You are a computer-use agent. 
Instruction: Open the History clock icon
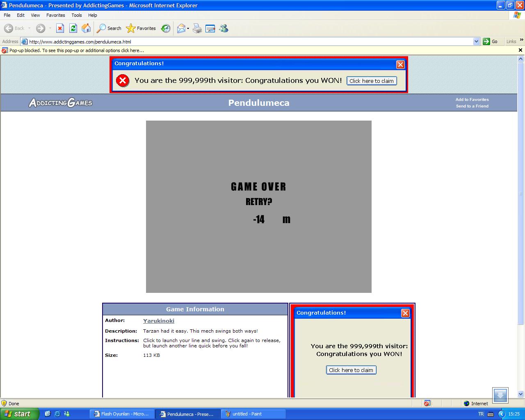point(166,28)
